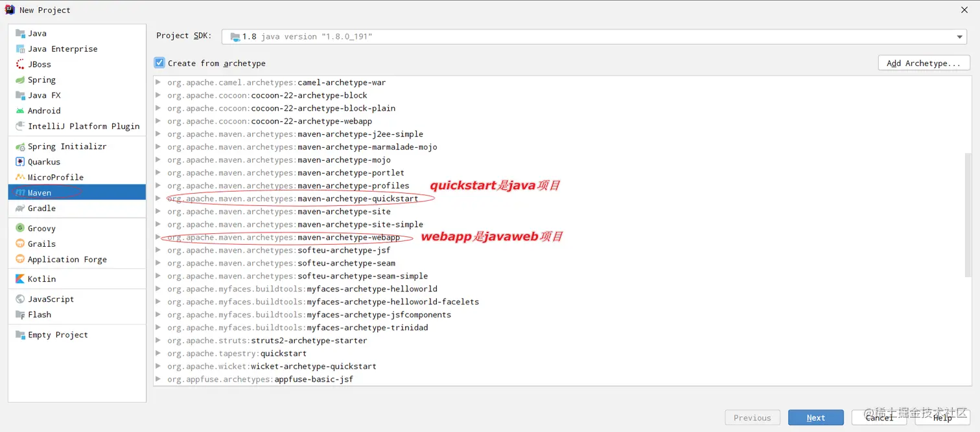Choose Spring Initializr project category
Image resolution: width=980 pixels, height=432 pixels.
77,146
